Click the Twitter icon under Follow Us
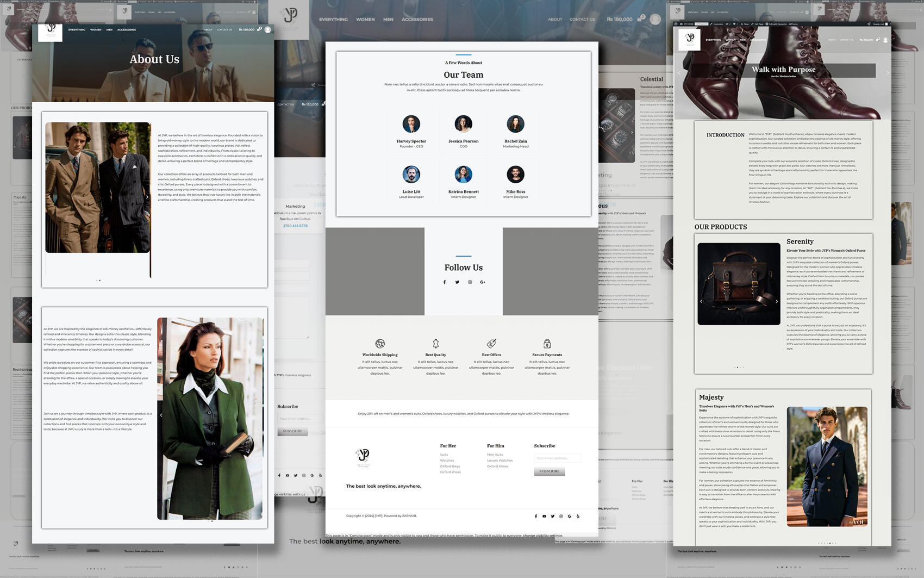Screen dimensions: 924x578 click(457, 282)
